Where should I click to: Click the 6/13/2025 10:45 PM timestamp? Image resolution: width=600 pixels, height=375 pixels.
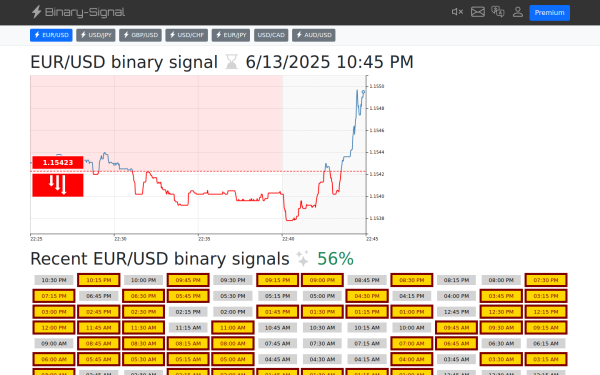(x=329, y=62)
